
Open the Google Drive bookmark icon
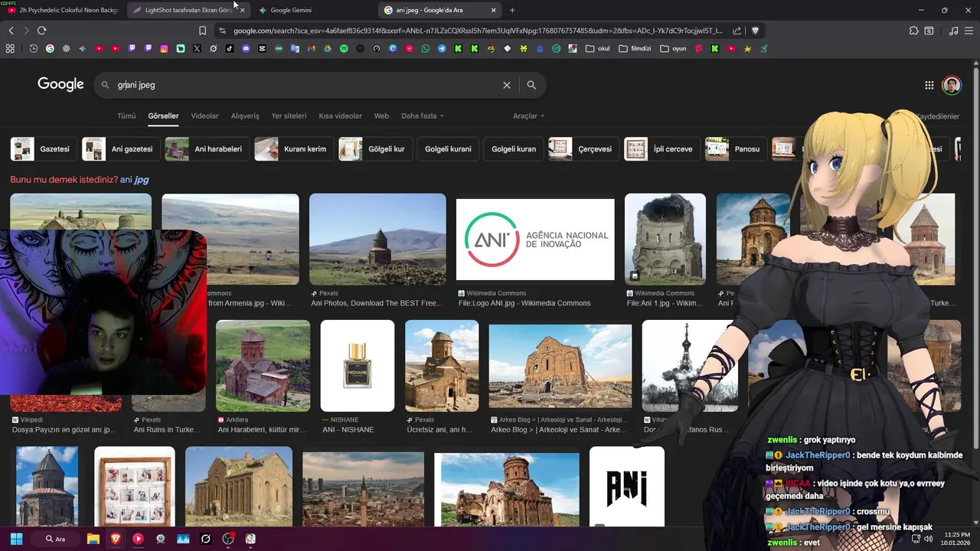[327, 48]
